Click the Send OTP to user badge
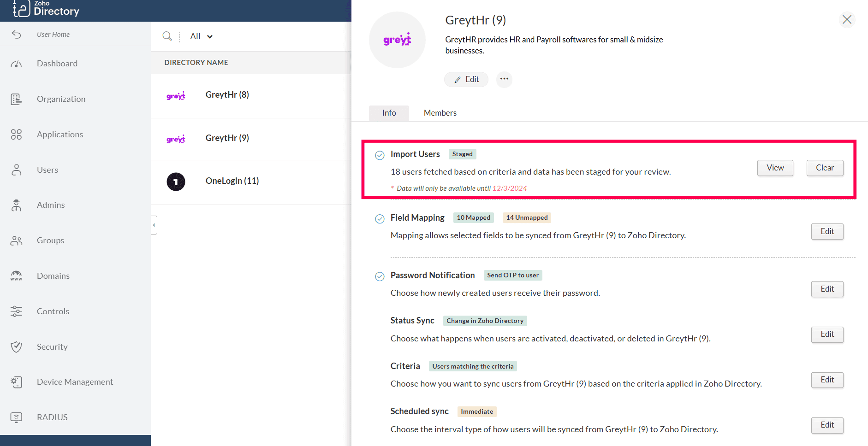The image size is (868, 446). 513,275
